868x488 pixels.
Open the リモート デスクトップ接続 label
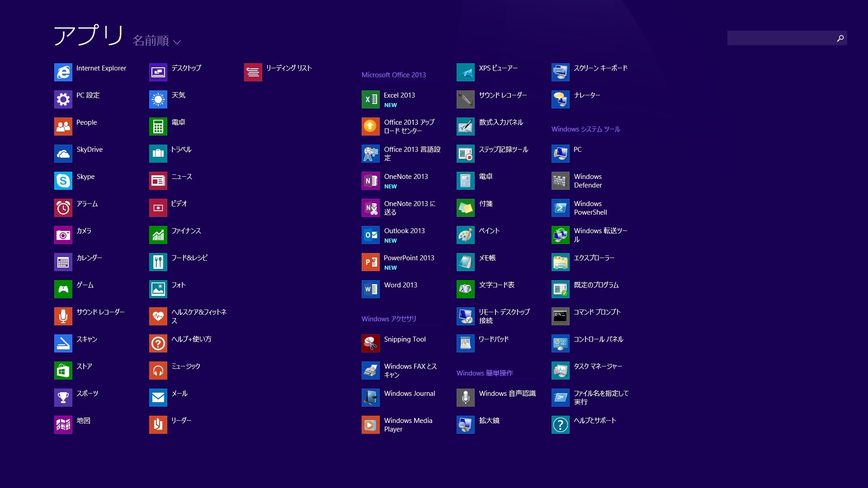tap(504, 316)
